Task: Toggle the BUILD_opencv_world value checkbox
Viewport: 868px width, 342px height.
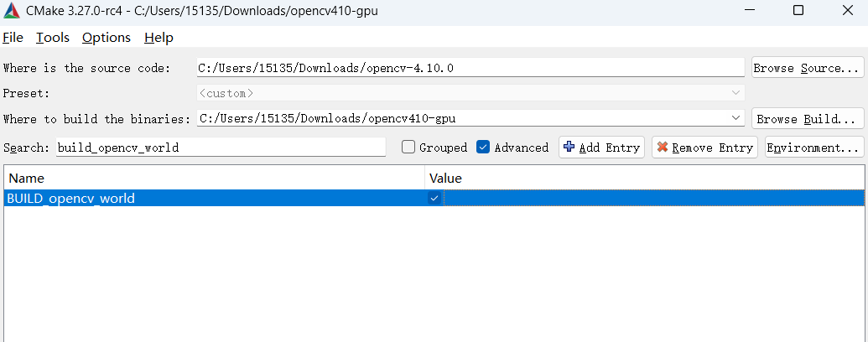Action: point(434,199)
